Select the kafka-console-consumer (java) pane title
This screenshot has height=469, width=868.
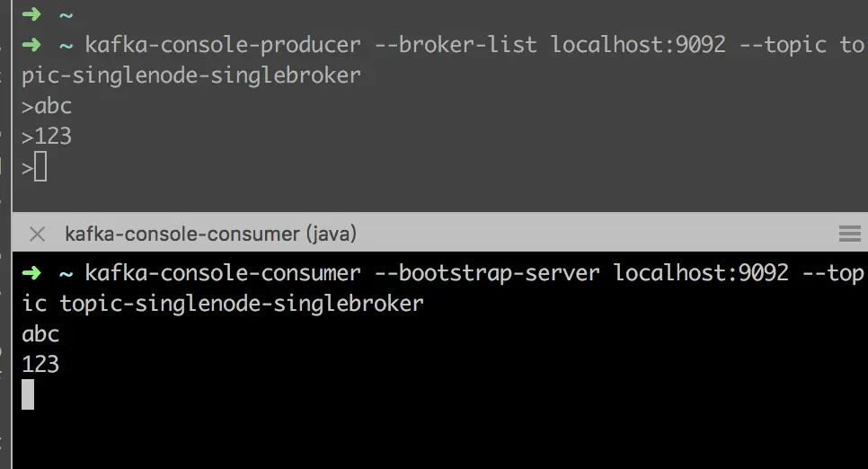(x=210, y=234)
